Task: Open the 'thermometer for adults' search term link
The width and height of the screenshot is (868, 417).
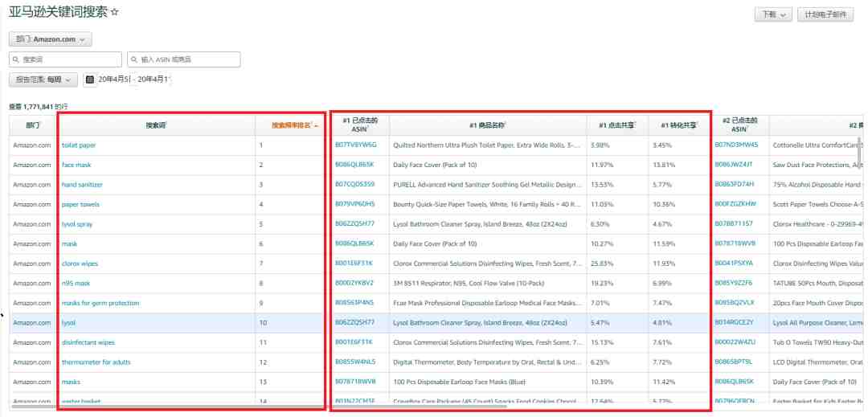Action: tap(96, 362)
